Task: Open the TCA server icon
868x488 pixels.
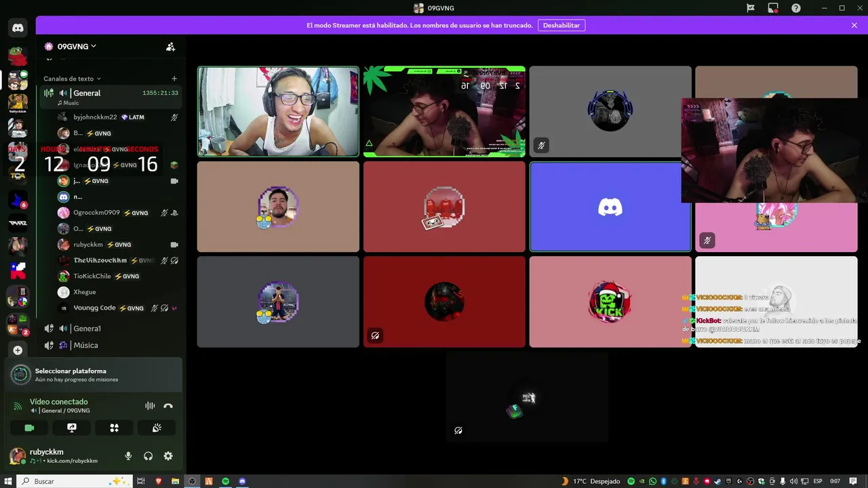Action: click(x=18, y=176)
